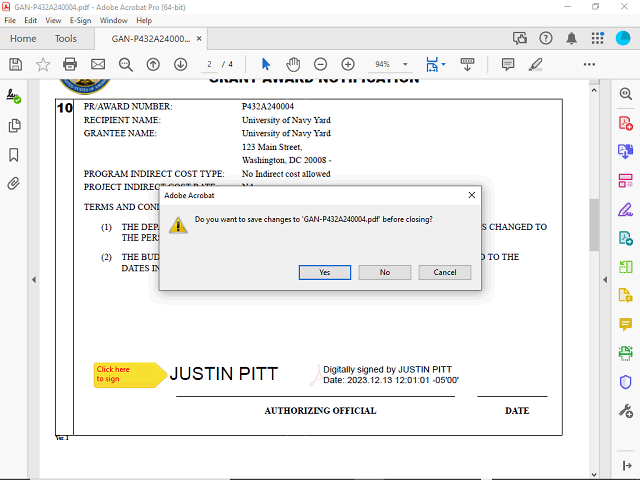
Task: Go to previous page arrow icon
Action: point(153,64)
